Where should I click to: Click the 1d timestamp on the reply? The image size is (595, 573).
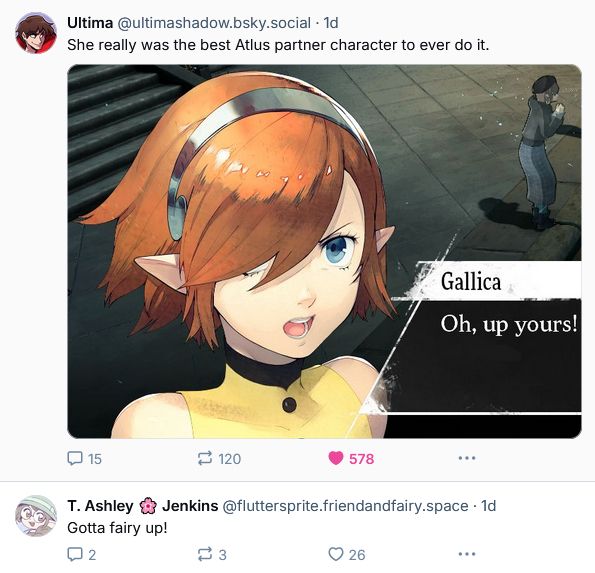(488, 506)
